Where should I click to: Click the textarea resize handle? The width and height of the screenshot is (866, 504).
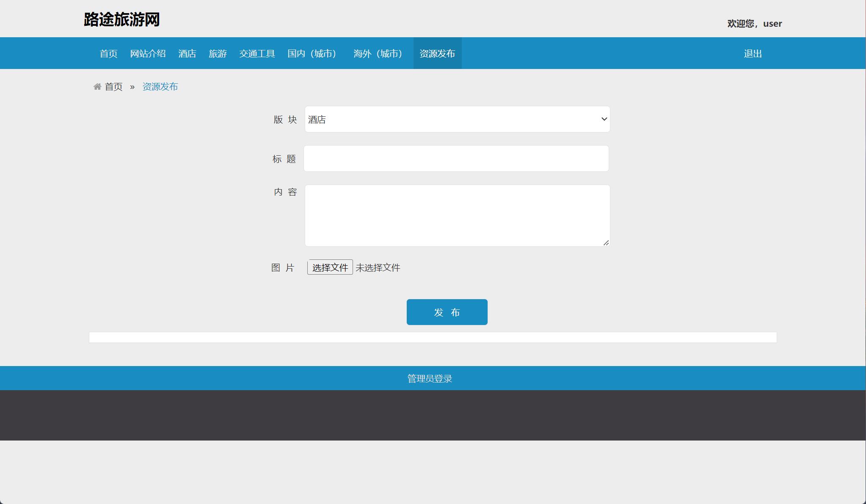point(606,243)
